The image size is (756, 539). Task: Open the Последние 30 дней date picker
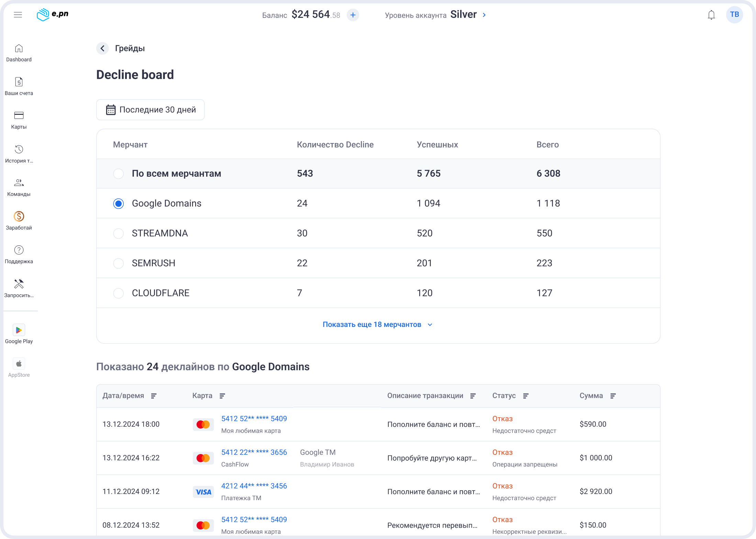click(151, 110)
